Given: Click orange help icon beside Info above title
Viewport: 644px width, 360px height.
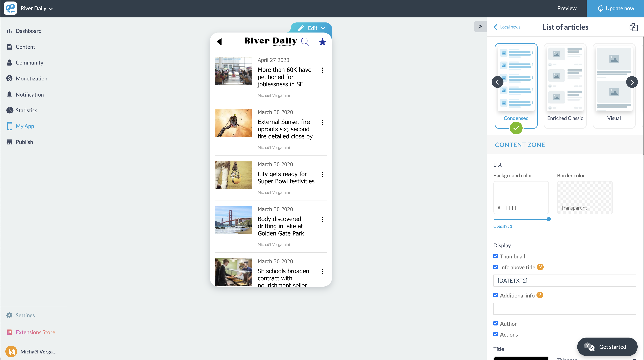Looking at the screenshot, I should [x=540, y=267].
